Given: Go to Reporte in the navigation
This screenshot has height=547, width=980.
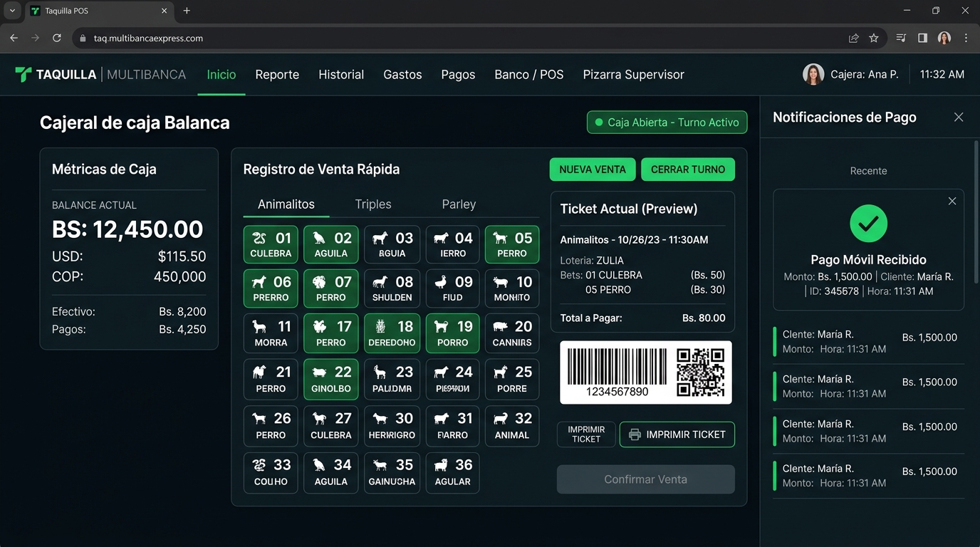Looking at the screenshot, I should [x=277, y=75].
